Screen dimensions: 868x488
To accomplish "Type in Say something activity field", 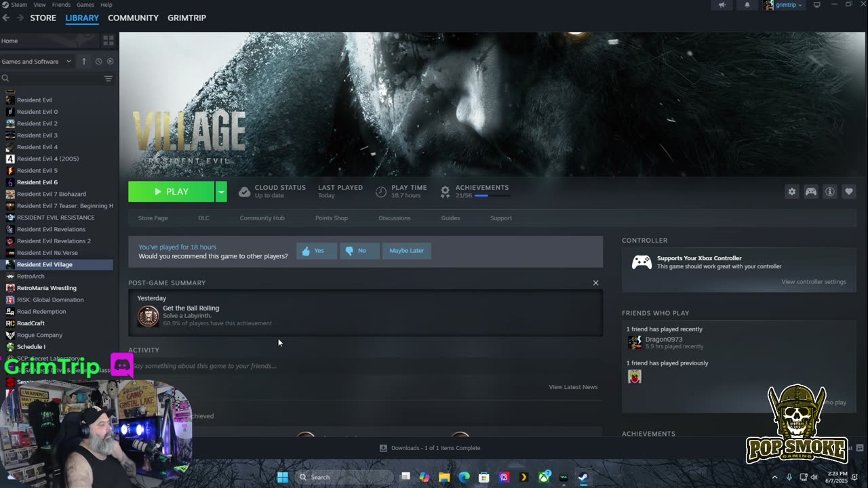I will tap(366, 366).
